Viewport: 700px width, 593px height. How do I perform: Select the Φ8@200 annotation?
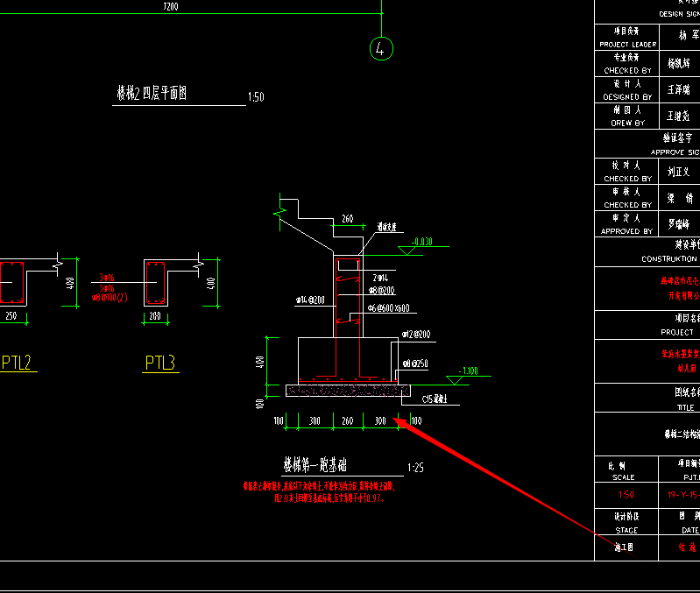point(382,291)
